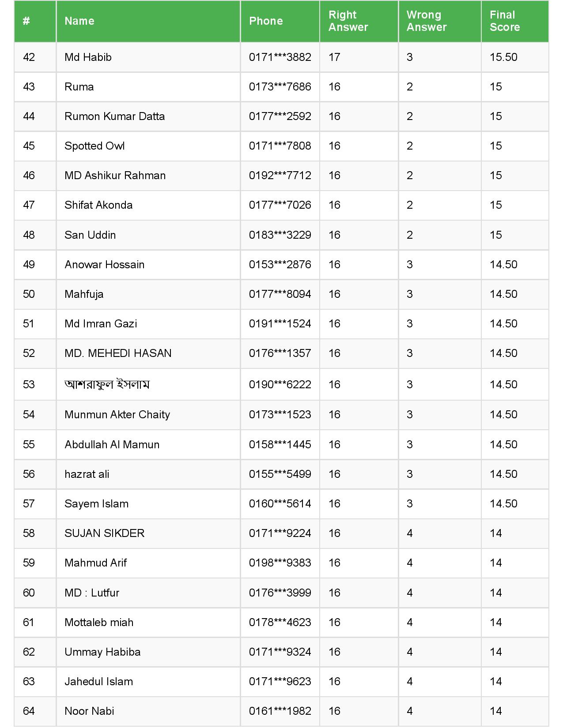The image size is (563, 728).
Task: Click phone number 0158***1445
Action: 280,445
